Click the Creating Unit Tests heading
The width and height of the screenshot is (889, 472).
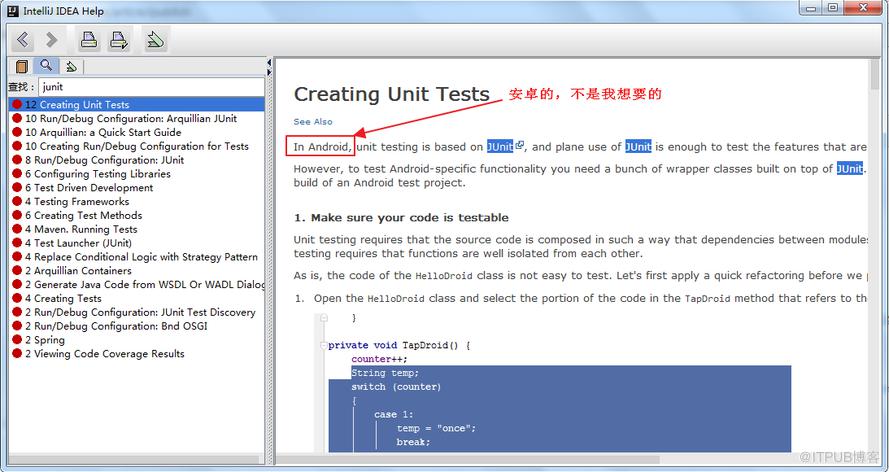(392, 94)
